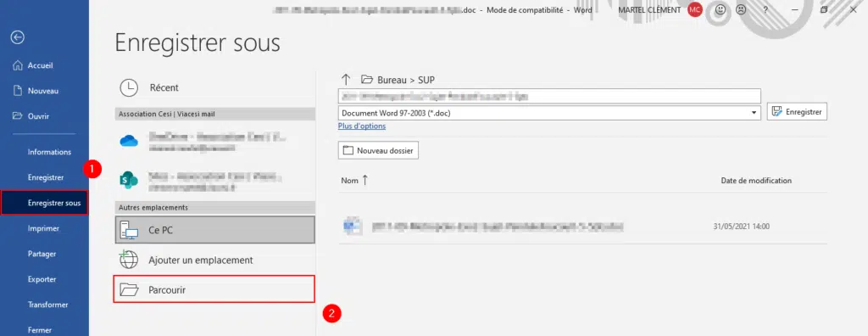Restore down the Word window
Image resolution: width=868 pixels, height=336 pixels.
pos(824,9)
